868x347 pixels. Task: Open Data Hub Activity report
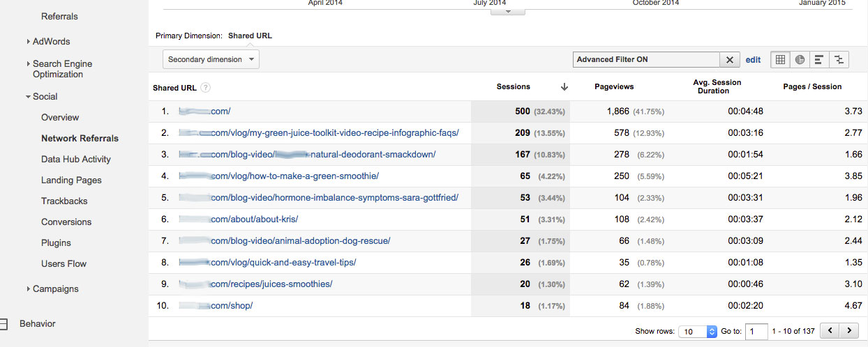coord(75,160)
